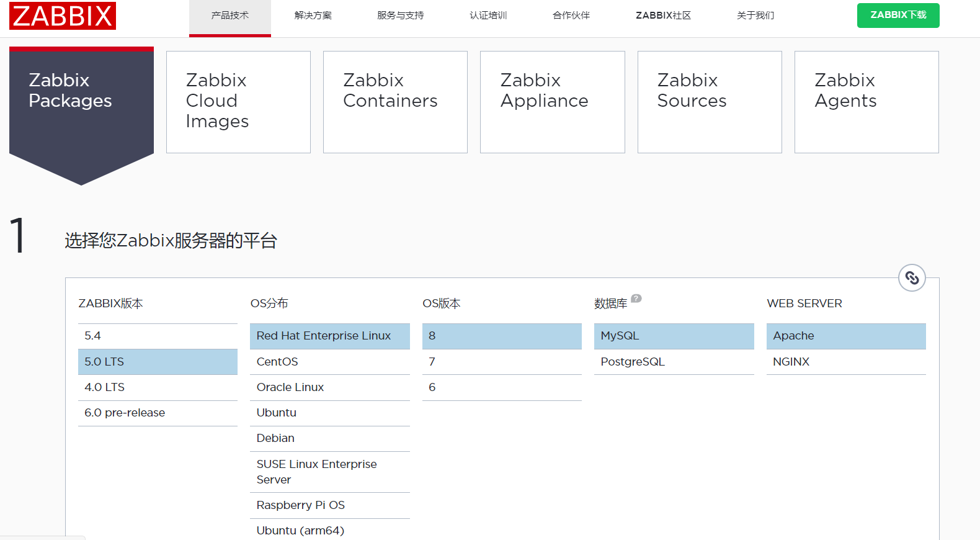Switch to Zabbix Appliance
980x540 pixels.
coord(552,102)
